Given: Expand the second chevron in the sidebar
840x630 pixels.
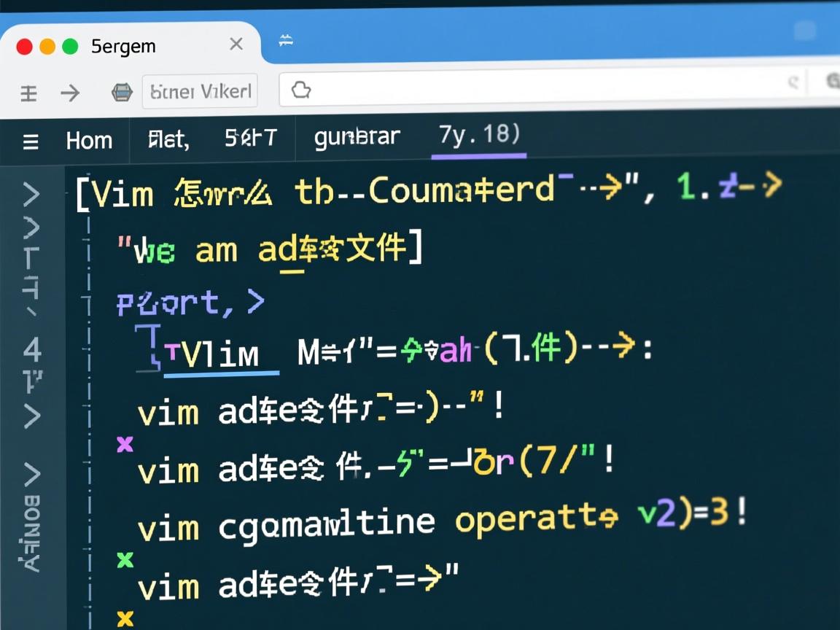Looking at the screenshot, I should pos(31,229).
